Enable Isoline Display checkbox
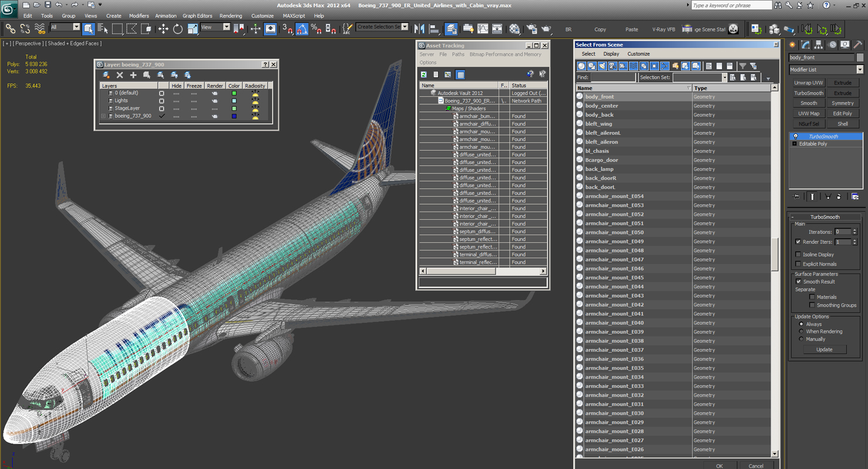 pos(798,254)
